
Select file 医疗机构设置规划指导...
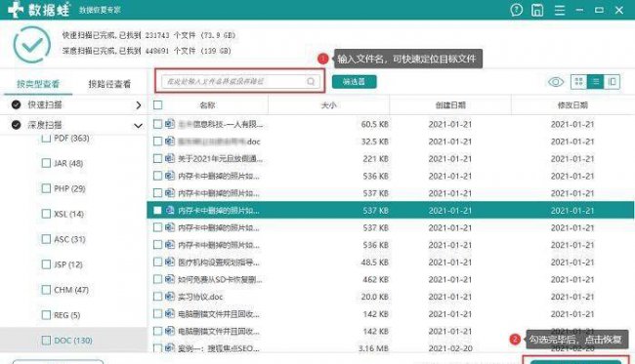click(x=219, y=263)
